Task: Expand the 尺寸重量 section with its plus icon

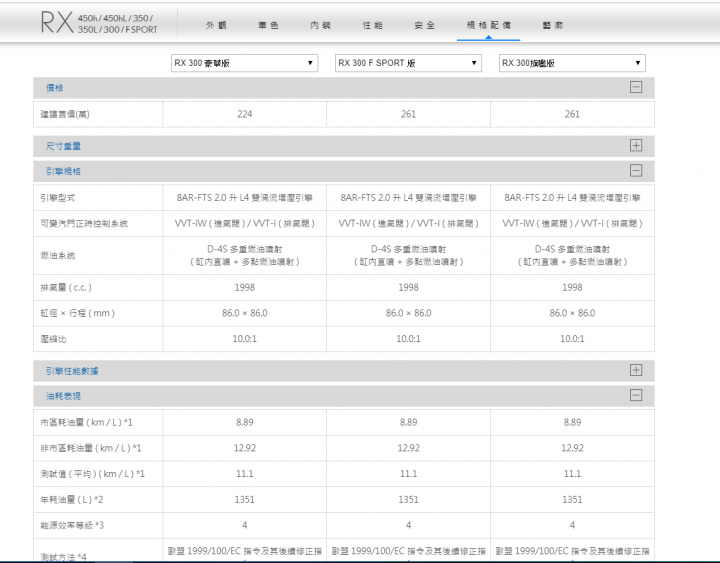Action: [636, 146]
